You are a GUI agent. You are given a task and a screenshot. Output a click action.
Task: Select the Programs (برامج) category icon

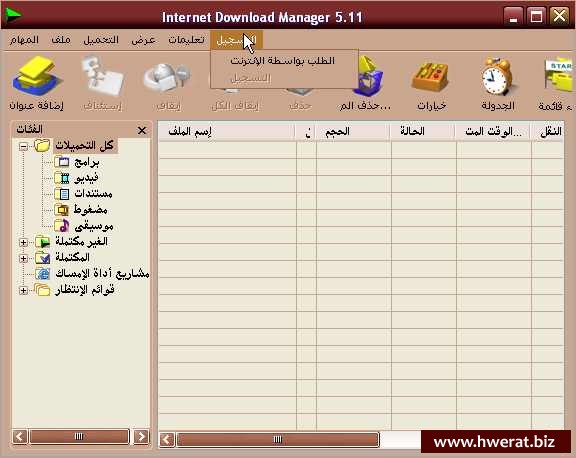point(62,162)
